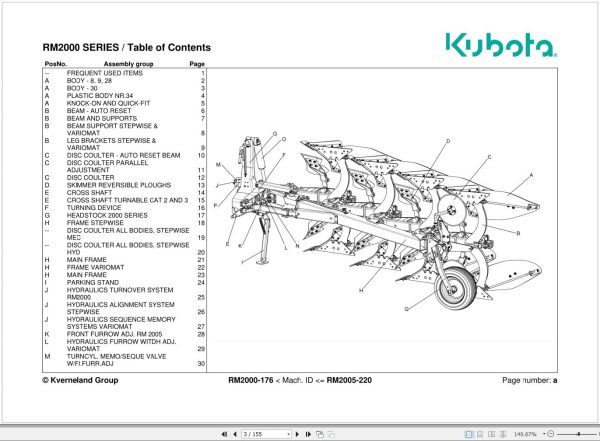
Task: Click callout label H on the plough diagram
Action: click(361, 291)
